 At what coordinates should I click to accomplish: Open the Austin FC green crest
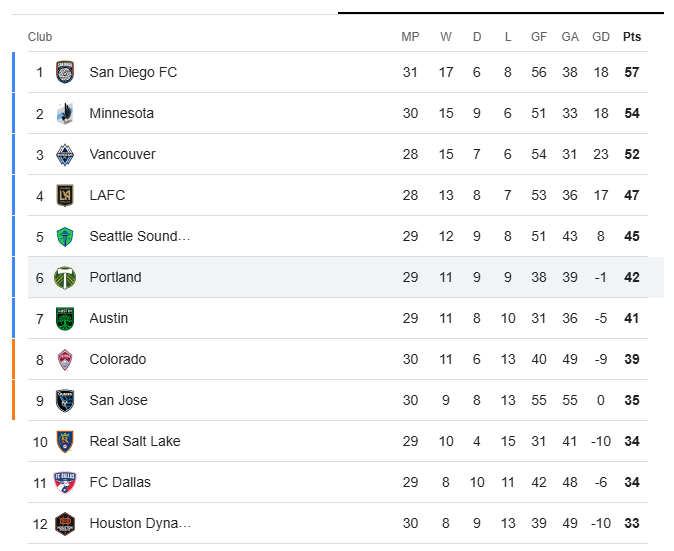[65, 318]
